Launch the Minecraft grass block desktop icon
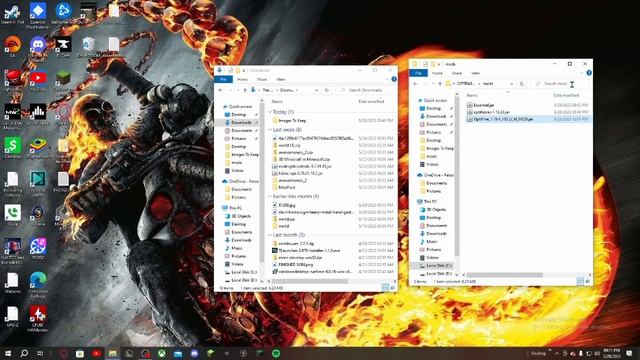640x360 pixels. pos(63,78)
